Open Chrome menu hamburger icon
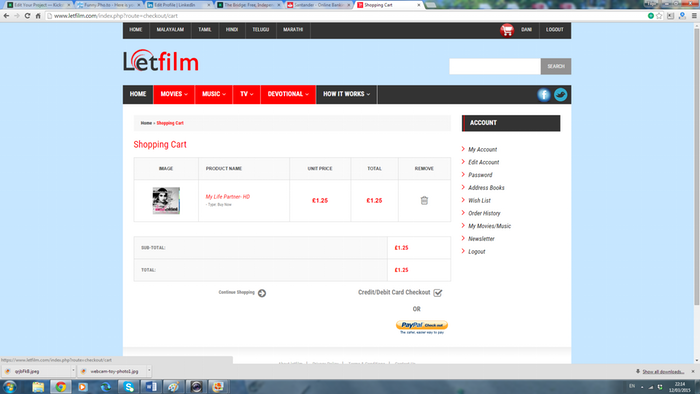The height and width of the screenshot is (394, 700). (x=694, y=16)
